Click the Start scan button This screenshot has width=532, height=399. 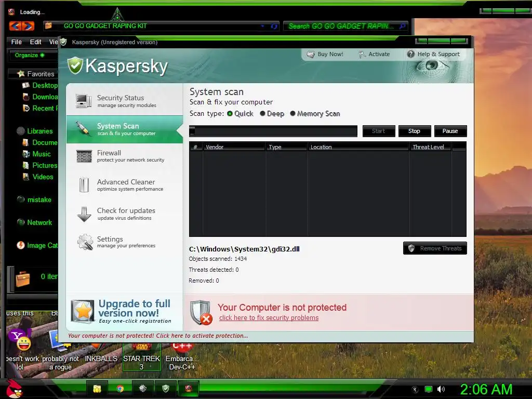click(x=379, y=131)
